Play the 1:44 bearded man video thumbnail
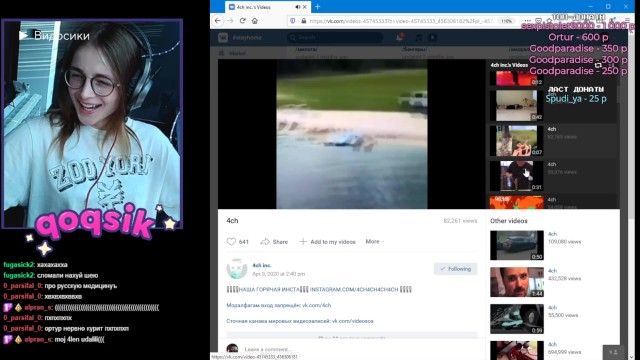640x360 pixels. coord(517,282)
